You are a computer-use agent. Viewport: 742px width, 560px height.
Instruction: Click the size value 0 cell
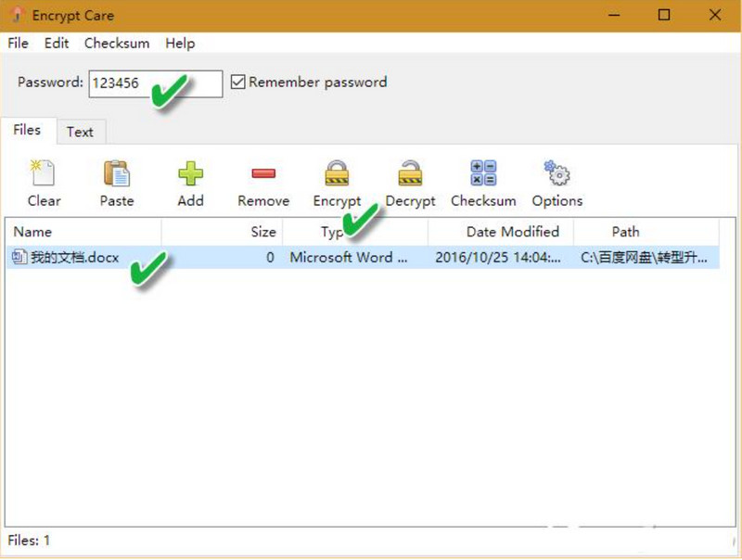[x=270, y=258]
